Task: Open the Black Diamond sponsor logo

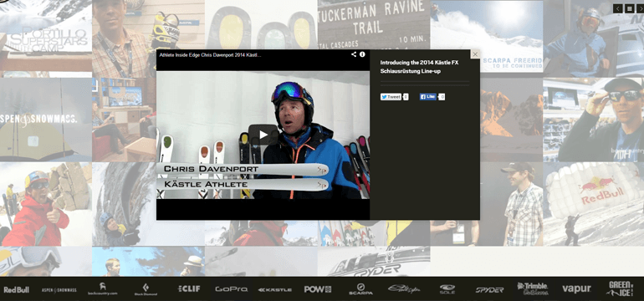Action: pyautogui.click(x=146, y=289)
